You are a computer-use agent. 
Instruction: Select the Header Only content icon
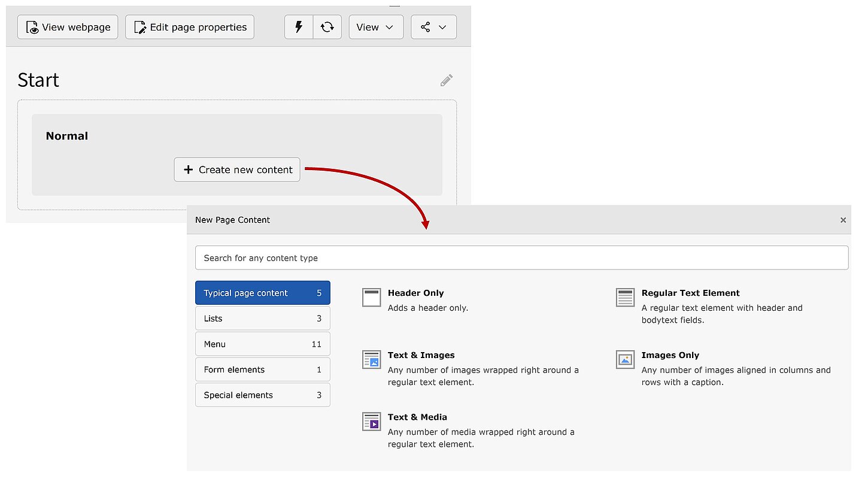point(371,298)
